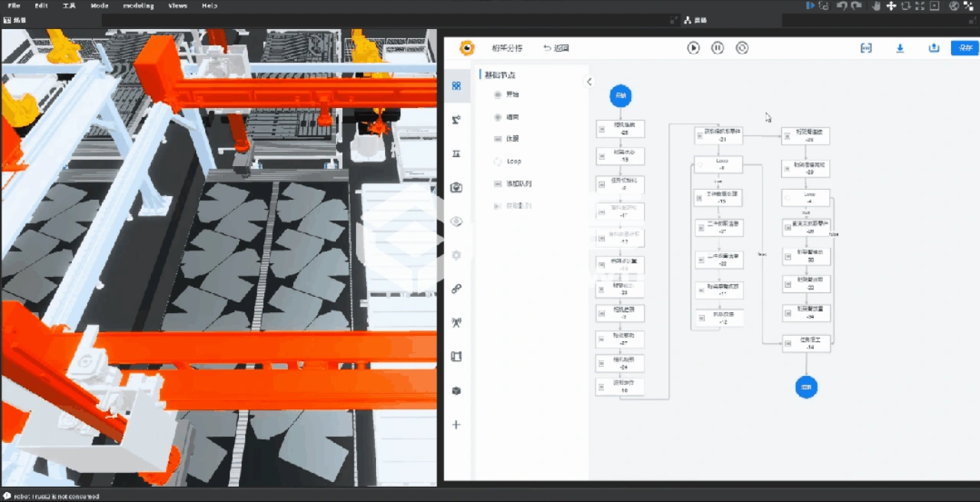Screen dimensions: 980x502
Task: Select the workbench sidebar icon
Action: coord(456,153)
